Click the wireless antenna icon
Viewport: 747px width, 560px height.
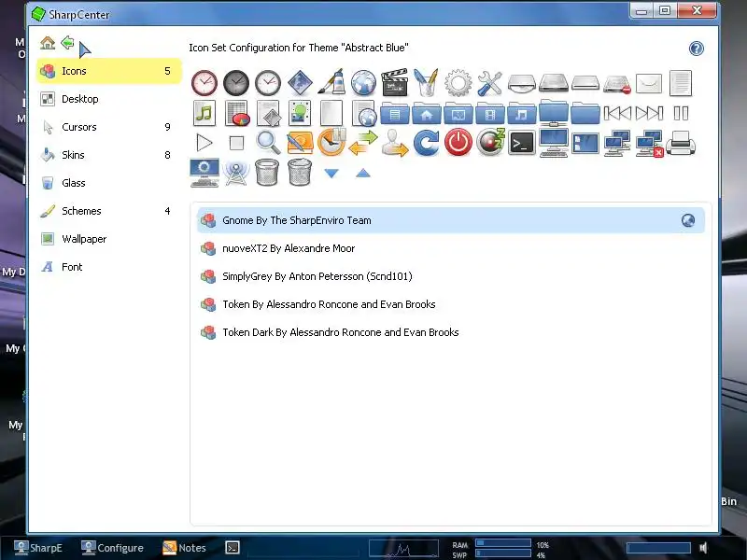click(x=236, y=173)
